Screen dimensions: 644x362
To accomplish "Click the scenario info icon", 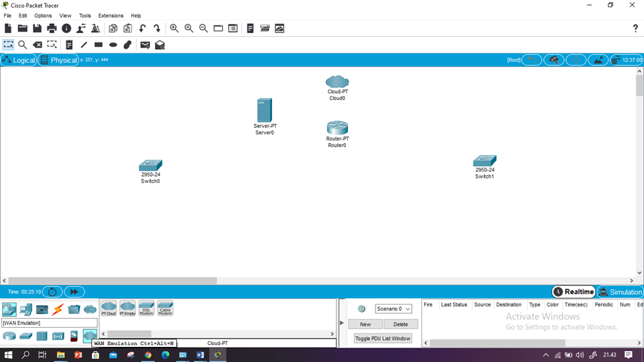I will pyautogui.click(x=362, y=309).
